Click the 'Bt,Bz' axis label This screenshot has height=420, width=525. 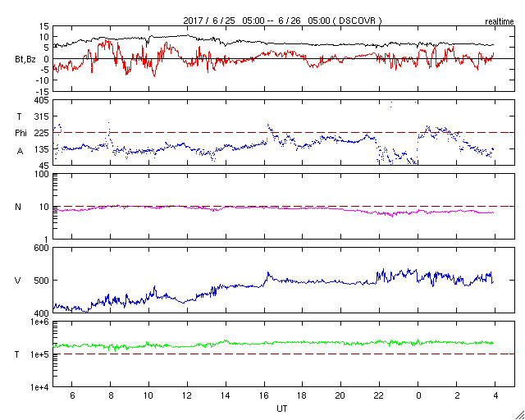pyautogui.click(x=25, y=61)
